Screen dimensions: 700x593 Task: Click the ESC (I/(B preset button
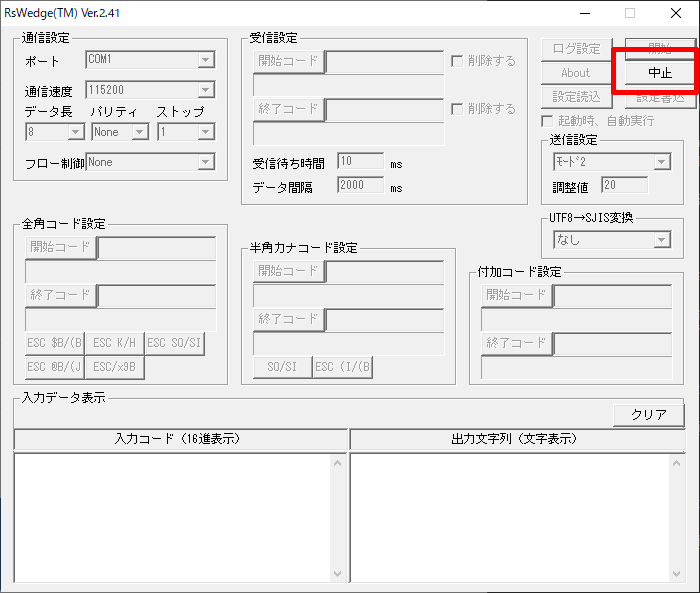(343, 367)
